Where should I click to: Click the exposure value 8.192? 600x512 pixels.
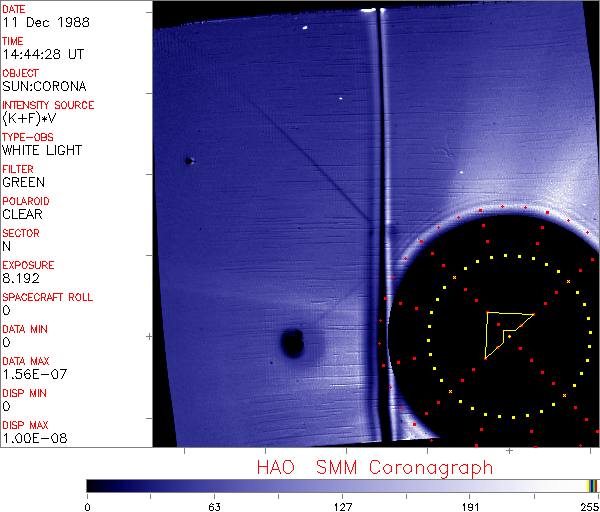[x=21, y=278]
